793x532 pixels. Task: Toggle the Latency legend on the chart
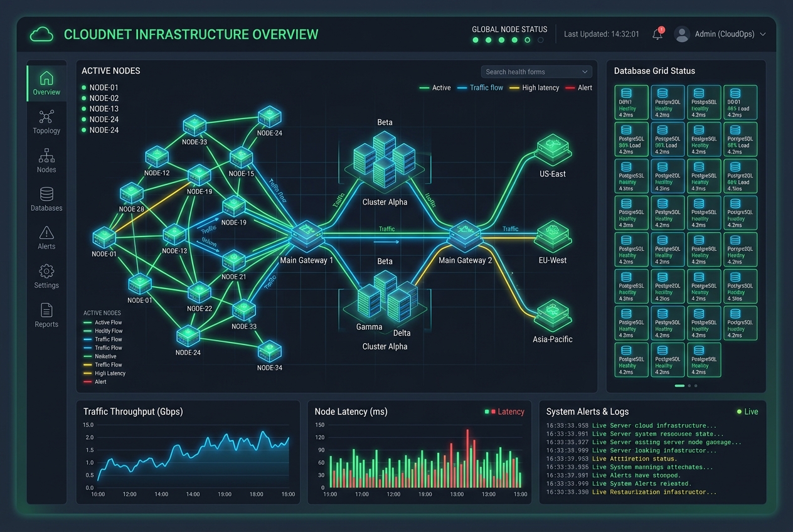coord(504,412)
